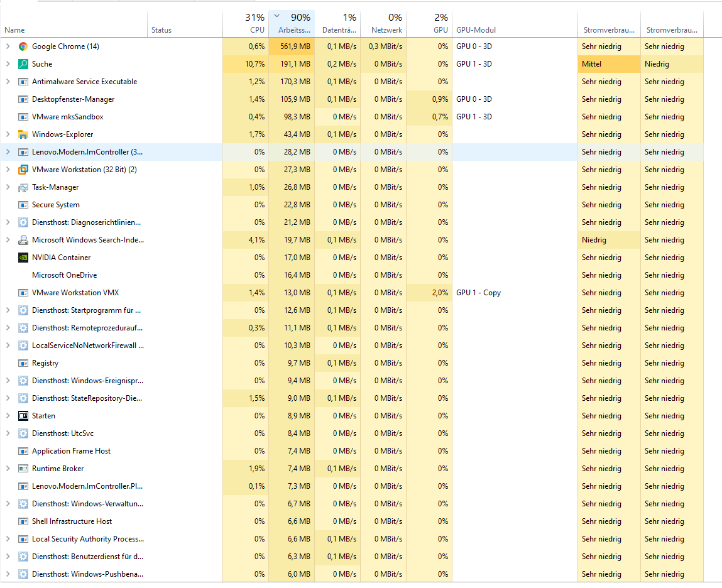
Task: Click the 561,9 MB memory value
Action: (292, 46)
